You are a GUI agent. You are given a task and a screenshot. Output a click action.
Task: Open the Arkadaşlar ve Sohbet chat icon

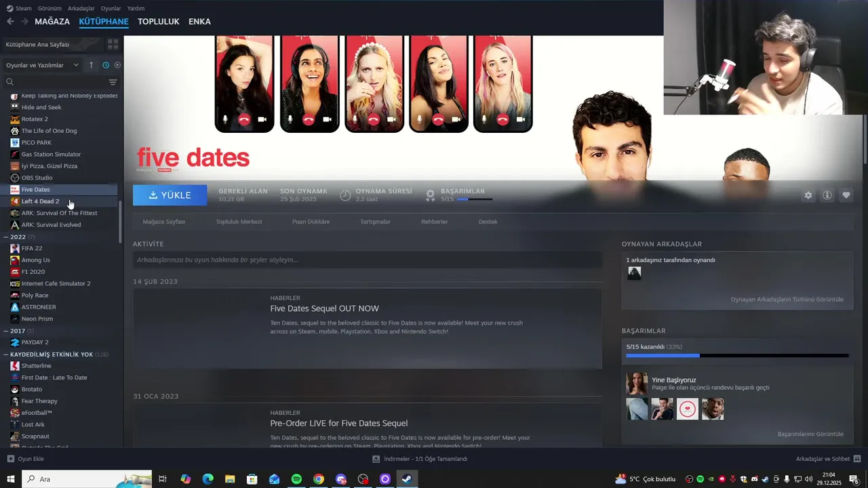tap(857, 459)
